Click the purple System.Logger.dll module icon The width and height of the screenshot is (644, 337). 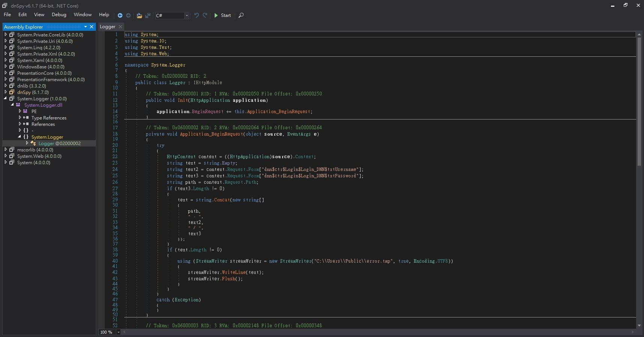tap(18, 105)
